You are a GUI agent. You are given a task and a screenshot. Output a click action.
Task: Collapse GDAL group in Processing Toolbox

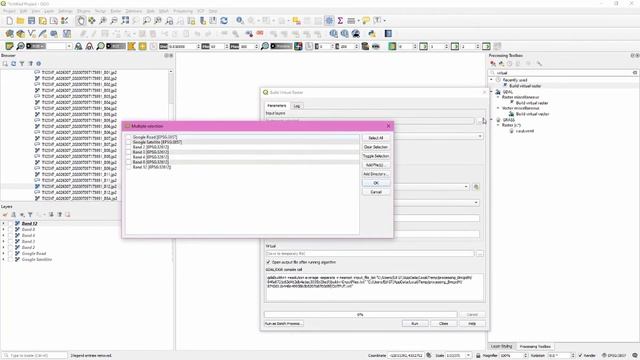(492, 92)
